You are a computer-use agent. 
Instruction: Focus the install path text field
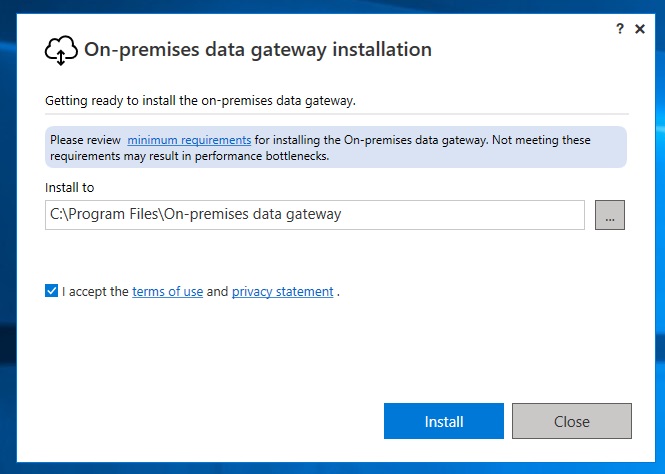[315, 215]
